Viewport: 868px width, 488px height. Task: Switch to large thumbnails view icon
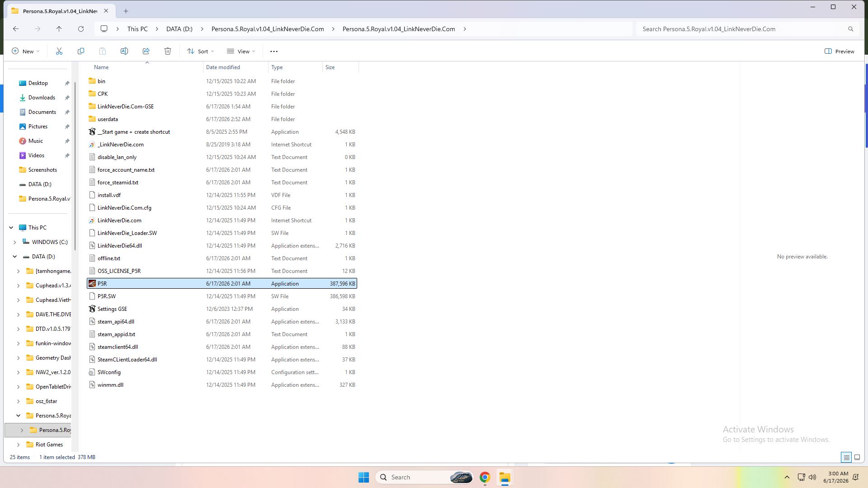point(857,457)
